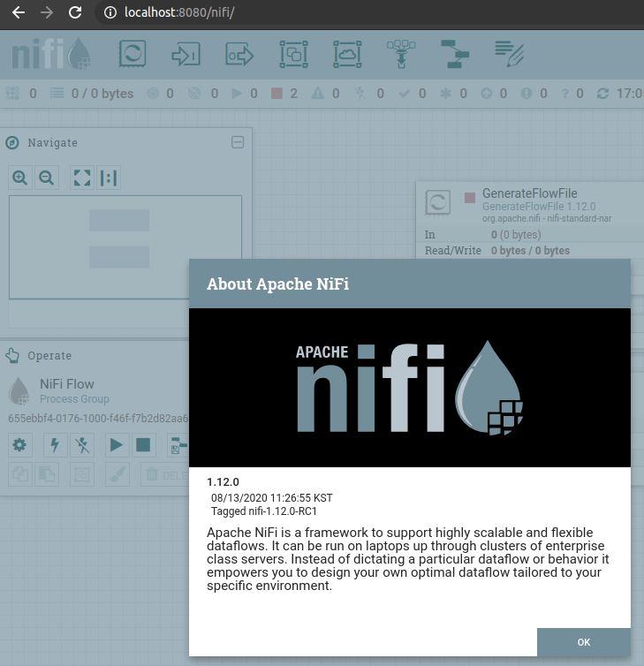Click the process group ID text
Viewport: 644px width, 666px height.
pyautogui.click(x=98, y=419)
